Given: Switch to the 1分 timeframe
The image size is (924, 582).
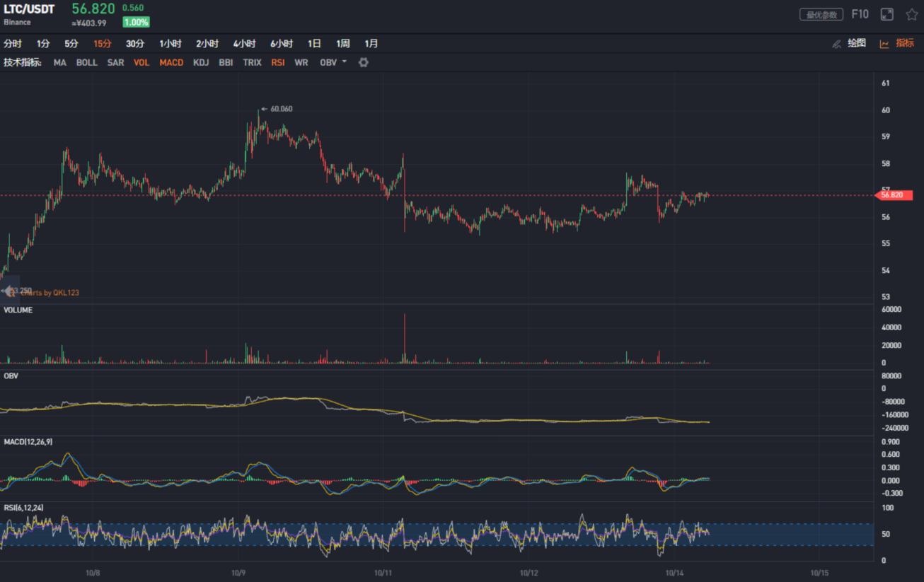Looking at the screenshot, I should 43,43.
